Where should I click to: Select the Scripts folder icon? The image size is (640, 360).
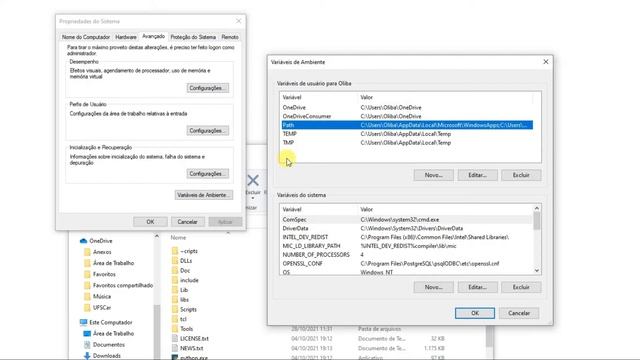[175, 309]
